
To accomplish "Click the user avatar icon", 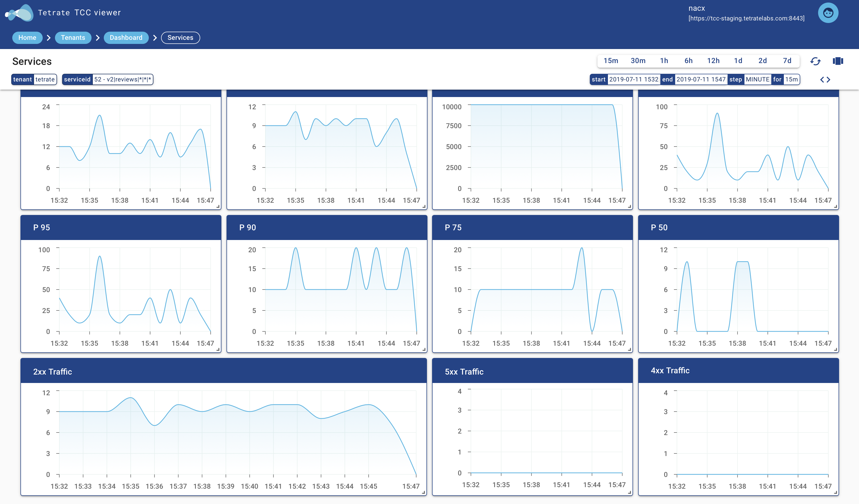I will point(828,13).
